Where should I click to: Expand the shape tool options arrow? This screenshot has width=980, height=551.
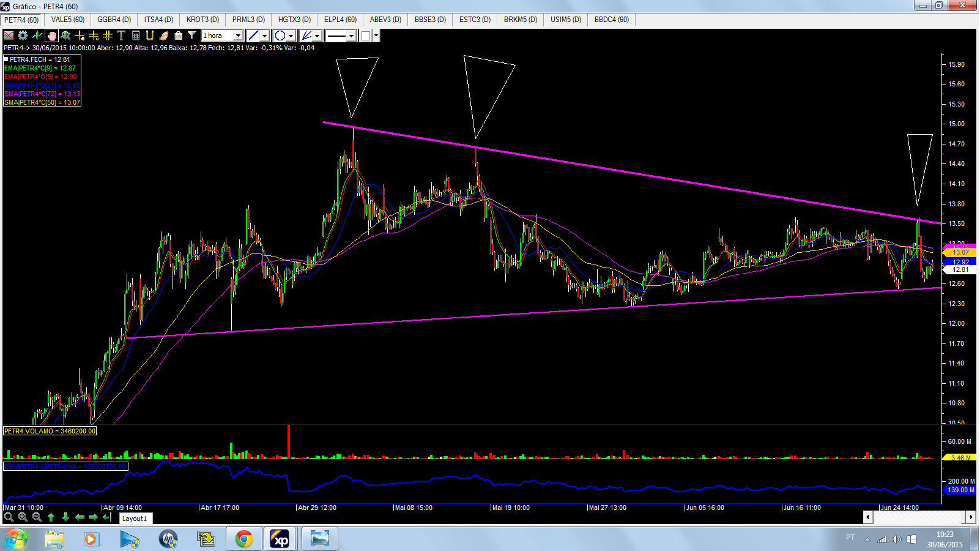coord(291,36)
